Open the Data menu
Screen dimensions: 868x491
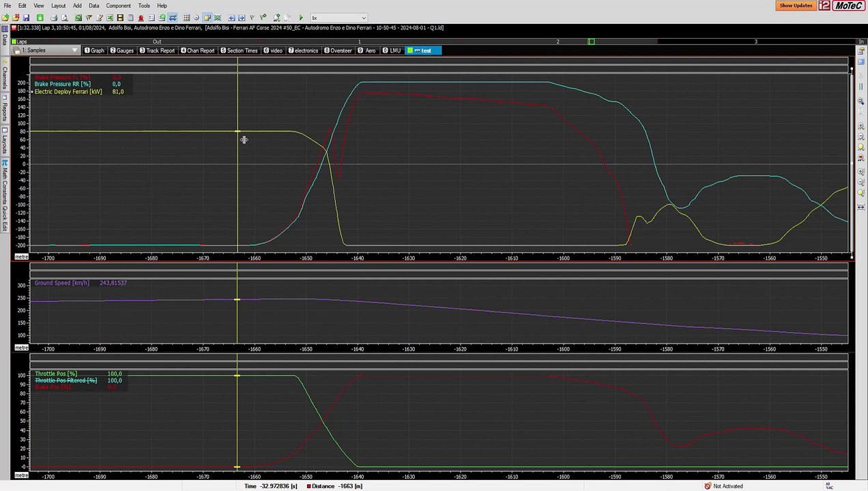pos(93,5)
